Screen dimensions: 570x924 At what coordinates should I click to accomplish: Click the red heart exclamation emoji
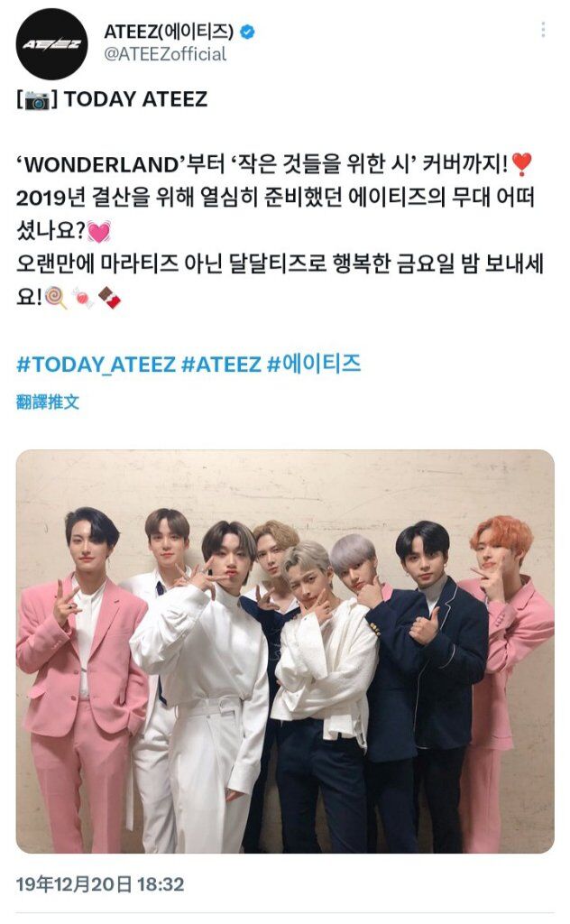click(522, 164)
